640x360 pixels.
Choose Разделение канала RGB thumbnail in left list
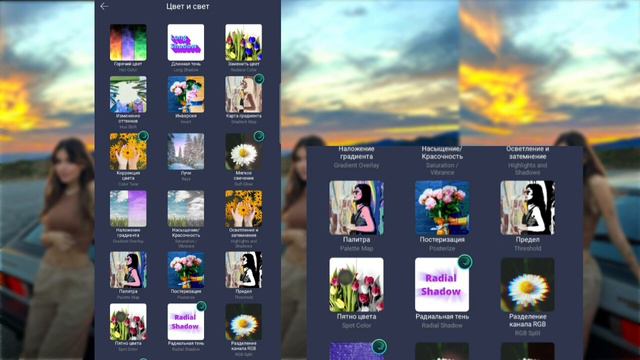click(x=244, y=322)
